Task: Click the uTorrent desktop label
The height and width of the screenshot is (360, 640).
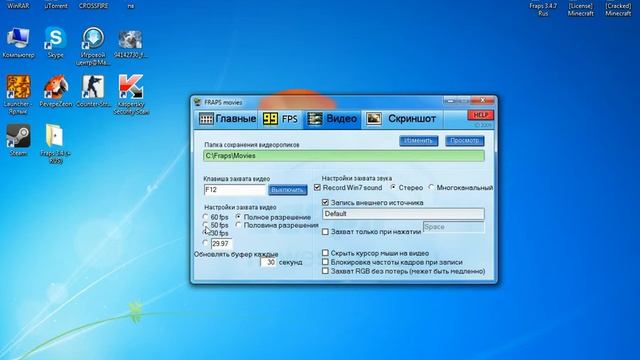Action: coord(56,6)
